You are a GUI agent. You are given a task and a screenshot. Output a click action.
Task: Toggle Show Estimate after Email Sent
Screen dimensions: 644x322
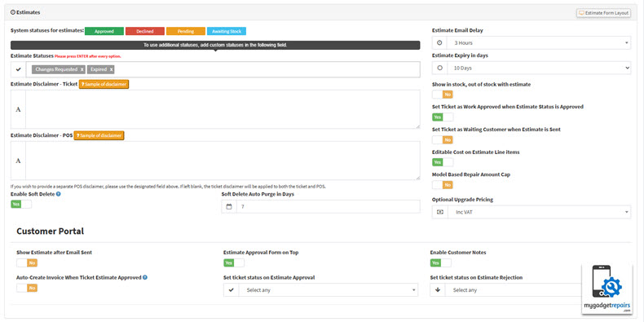(27, 262)
